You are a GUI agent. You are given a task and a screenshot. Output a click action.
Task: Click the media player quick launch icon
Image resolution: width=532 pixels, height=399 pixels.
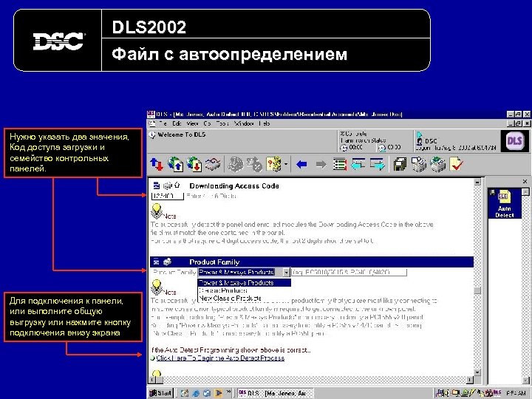(x=219, y=393)
